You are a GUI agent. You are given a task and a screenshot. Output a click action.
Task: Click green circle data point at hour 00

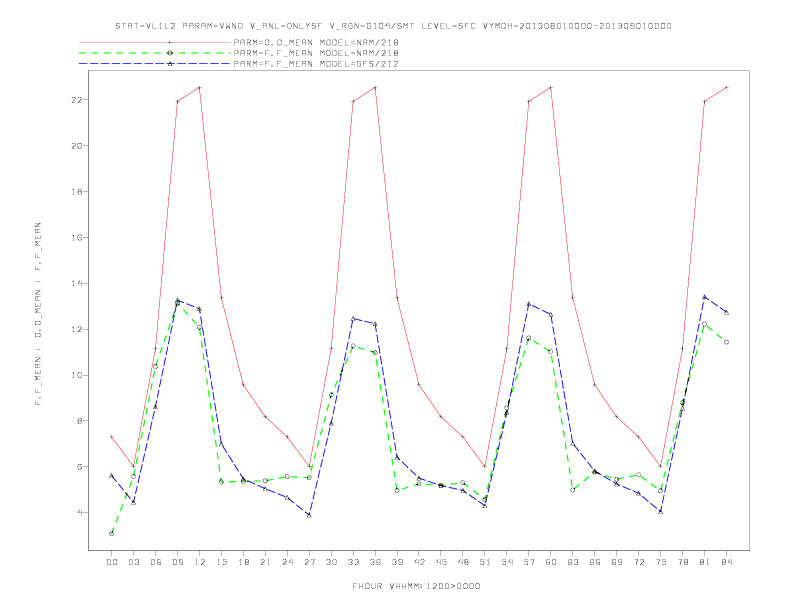pyautogui.click(x=112, y=534)
